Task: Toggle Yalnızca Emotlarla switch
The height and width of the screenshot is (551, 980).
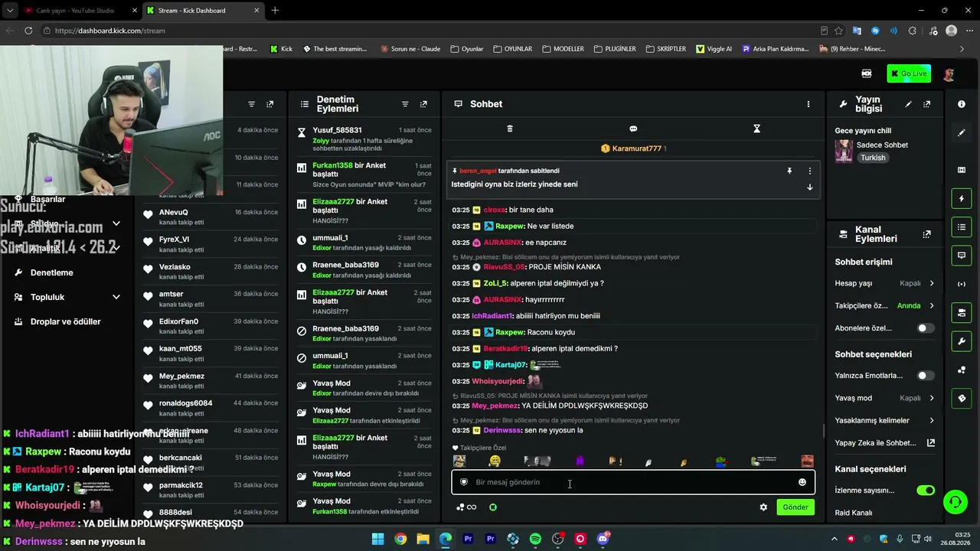Action: pos(926,376)
